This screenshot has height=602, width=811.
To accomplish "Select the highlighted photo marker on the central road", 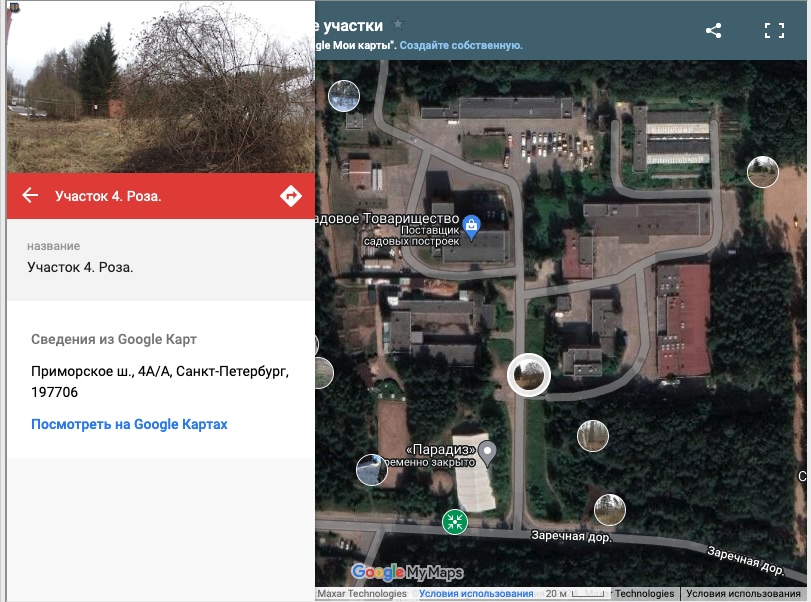I will pyautogui.click(x=529, y=375).
